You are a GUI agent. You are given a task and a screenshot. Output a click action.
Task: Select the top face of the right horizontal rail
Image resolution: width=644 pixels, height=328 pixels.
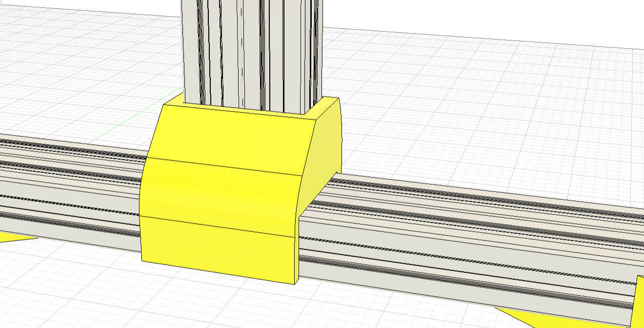(x=488, y=192)
